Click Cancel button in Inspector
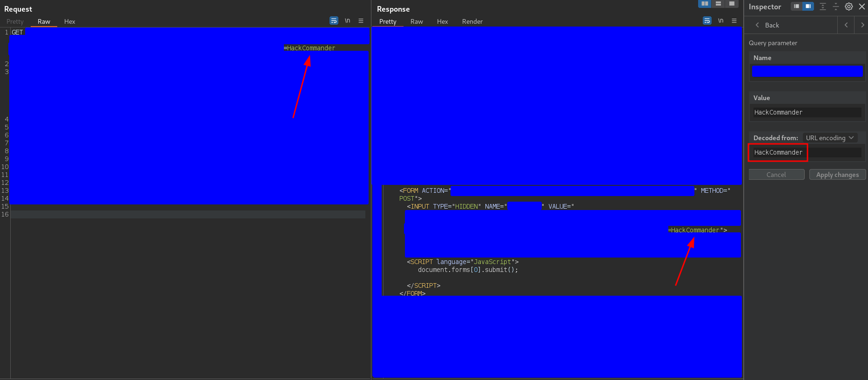 776,175
